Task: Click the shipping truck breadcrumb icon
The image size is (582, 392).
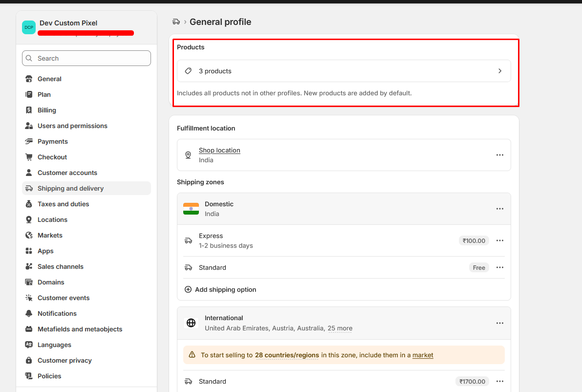Action: [176, 22]
